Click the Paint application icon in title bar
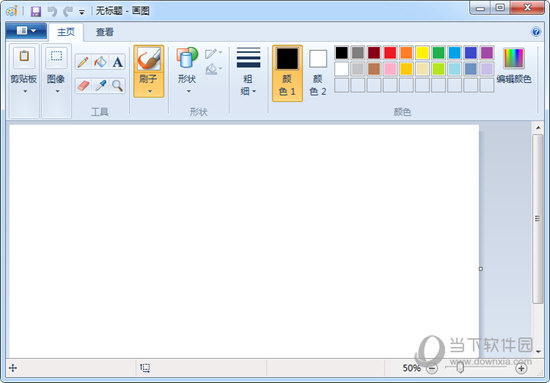 pyautogui.click(x=12, y=11)
